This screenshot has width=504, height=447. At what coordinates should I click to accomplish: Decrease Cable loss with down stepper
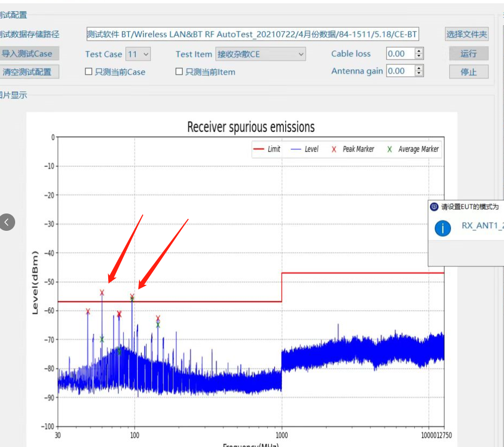coord(419,57)
